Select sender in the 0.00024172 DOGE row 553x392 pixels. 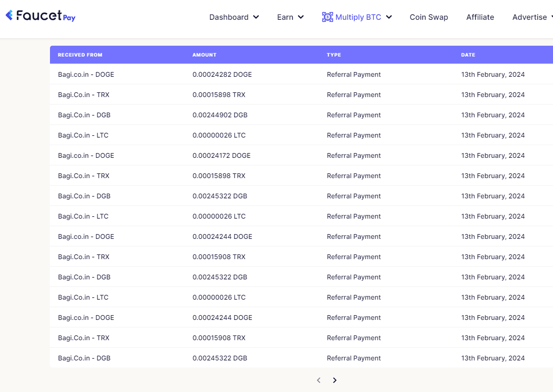point(86,155)
